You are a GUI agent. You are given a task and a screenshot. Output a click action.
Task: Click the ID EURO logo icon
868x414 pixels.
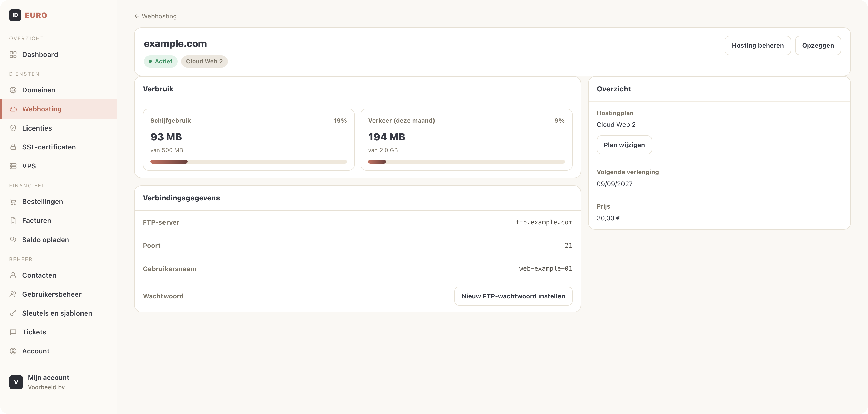[x=15, y=15]
